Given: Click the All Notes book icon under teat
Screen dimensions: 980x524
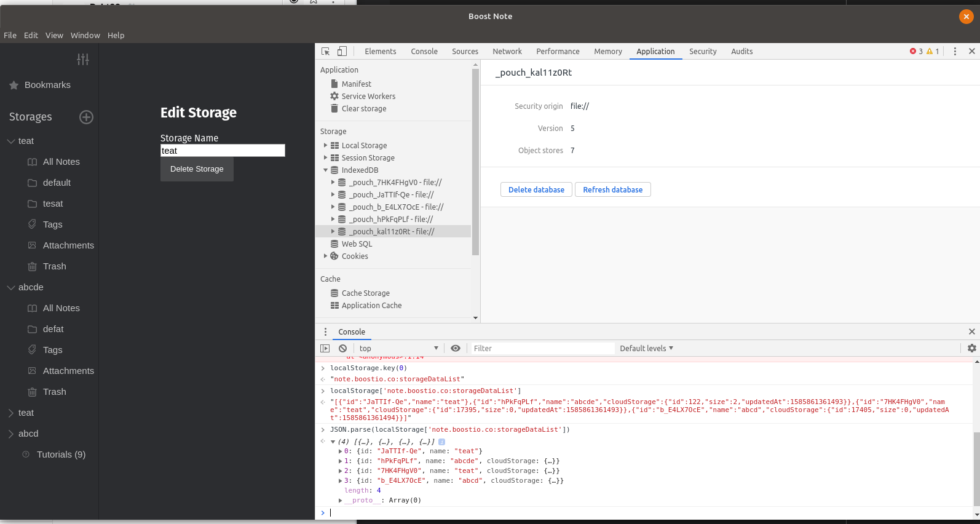Looking at the screenshot, I should 32,162.
